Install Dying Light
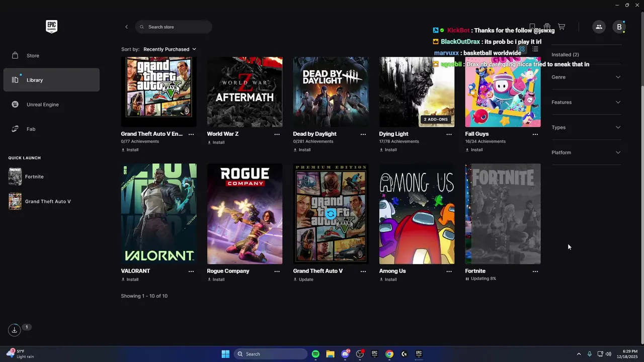 click(x=388, y=150)
